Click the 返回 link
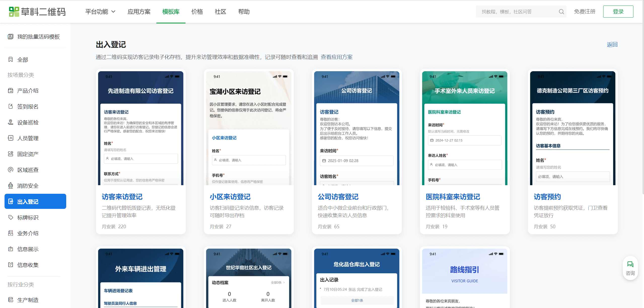The width and height of the screenshot is (644, 308). (x=612, y=45)
